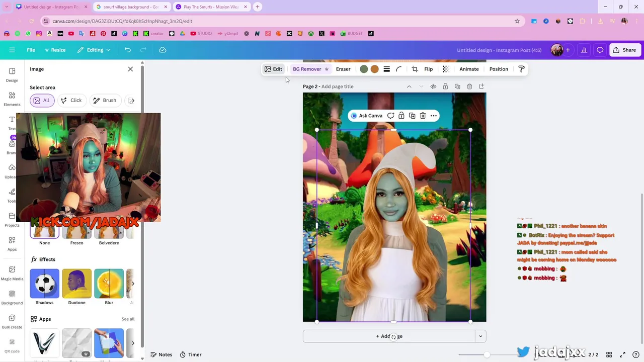Viewport: 644px width, 362px height.
Task: Pick the green color swatch
Action: click(364, 69)
